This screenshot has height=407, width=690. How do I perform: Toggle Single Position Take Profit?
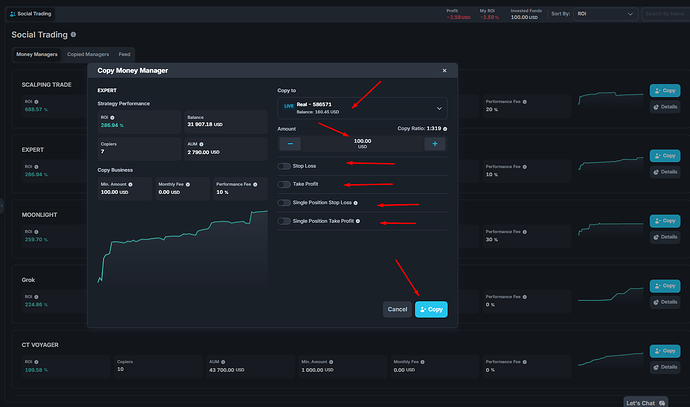[x=284, y=221]
